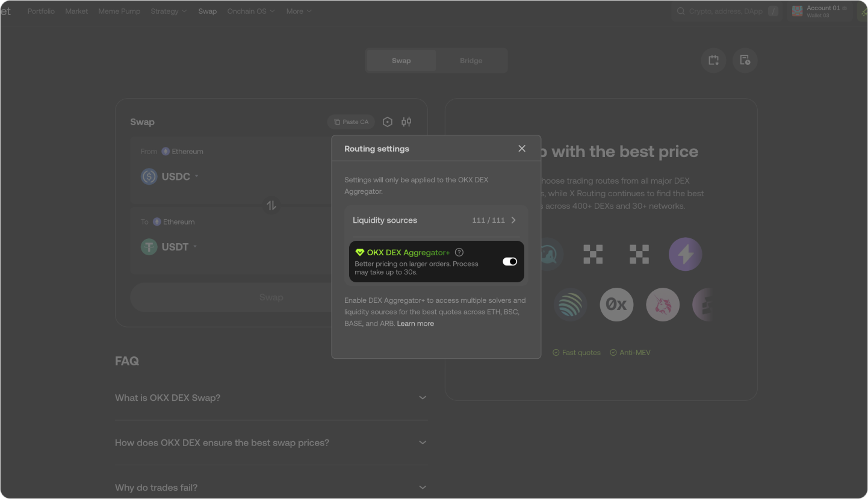Flip the from and to tokens
Viewport: 868px width, 499px height.
(x=271, y=205)
